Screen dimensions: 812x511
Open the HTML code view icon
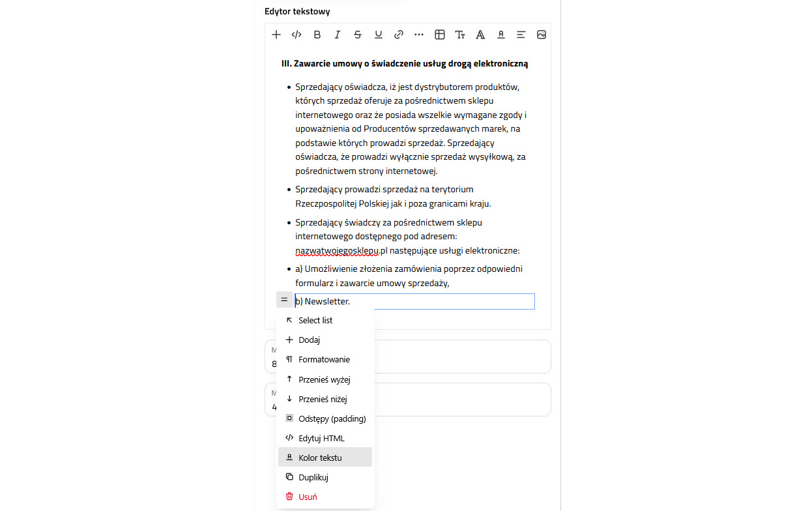[x=297, y=35]
